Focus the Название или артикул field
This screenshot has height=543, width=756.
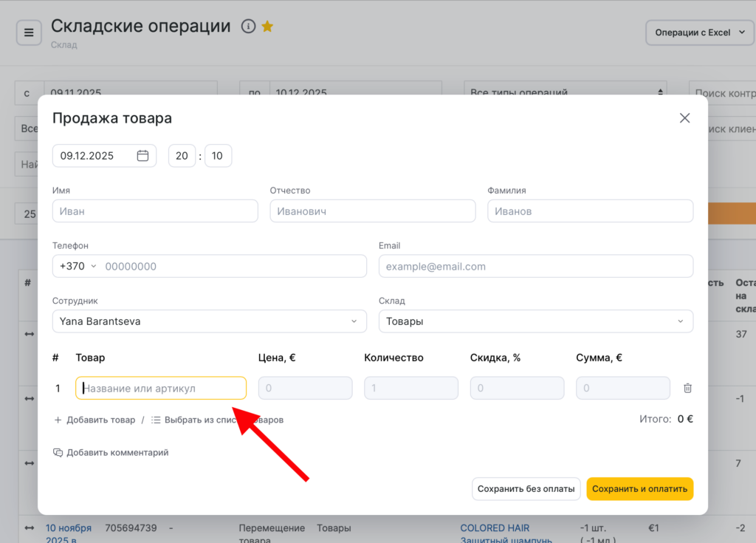pos(161,388)
